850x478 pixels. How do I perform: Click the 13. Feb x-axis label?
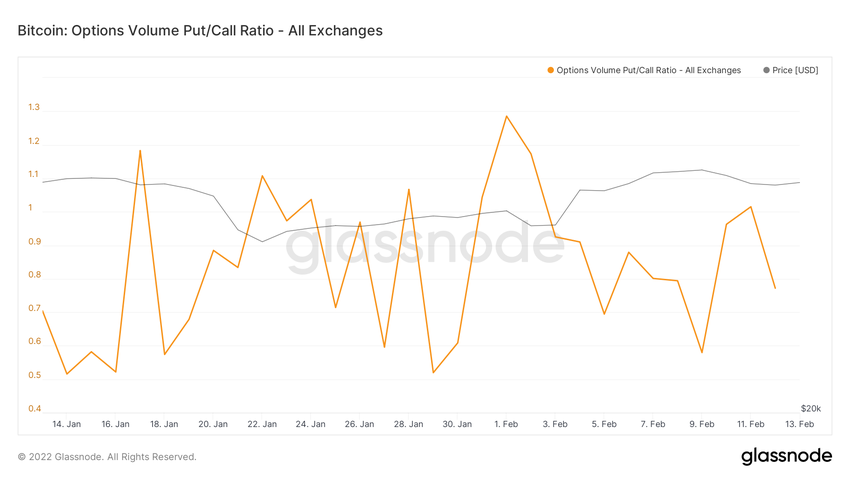coord(799,424)
